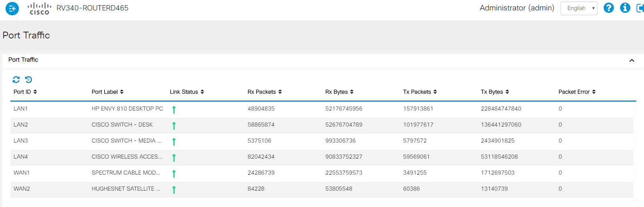The height and width of the screenshot is (207, 644).
Task: Click Rx Bytes value 52176745956
Action: click(344, 109)
